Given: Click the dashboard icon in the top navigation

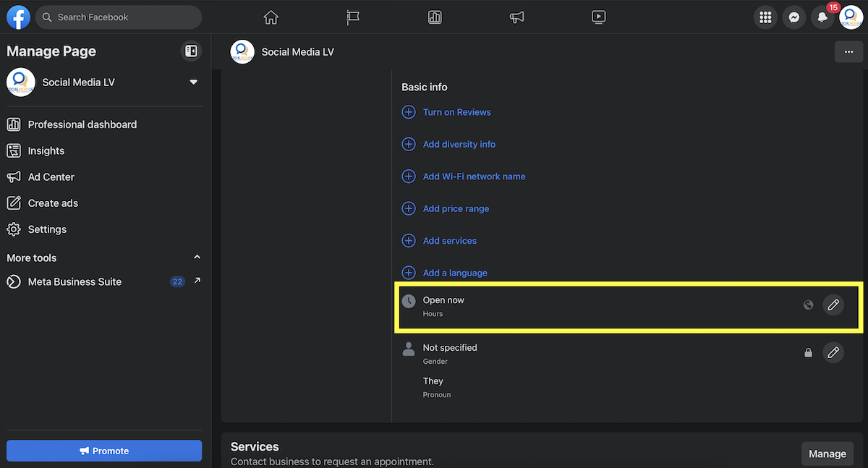Looking at the screenshot, I should click(435, 17).
